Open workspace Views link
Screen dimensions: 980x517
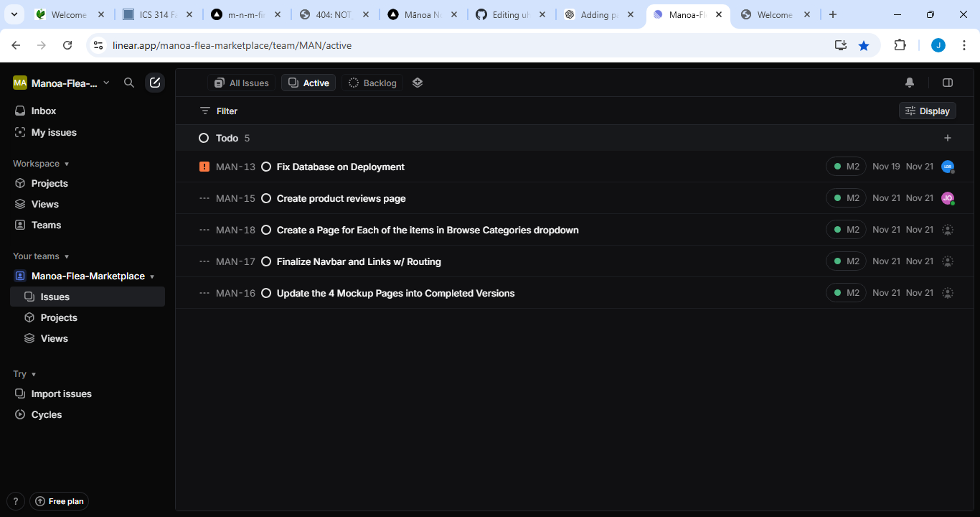point(88,204)
